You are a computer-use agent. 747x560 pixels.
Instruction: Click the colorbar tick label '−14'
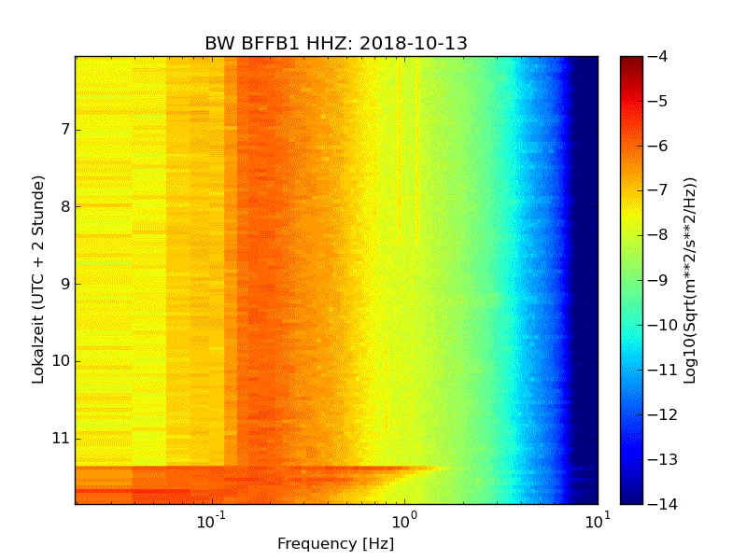[663, 504]
